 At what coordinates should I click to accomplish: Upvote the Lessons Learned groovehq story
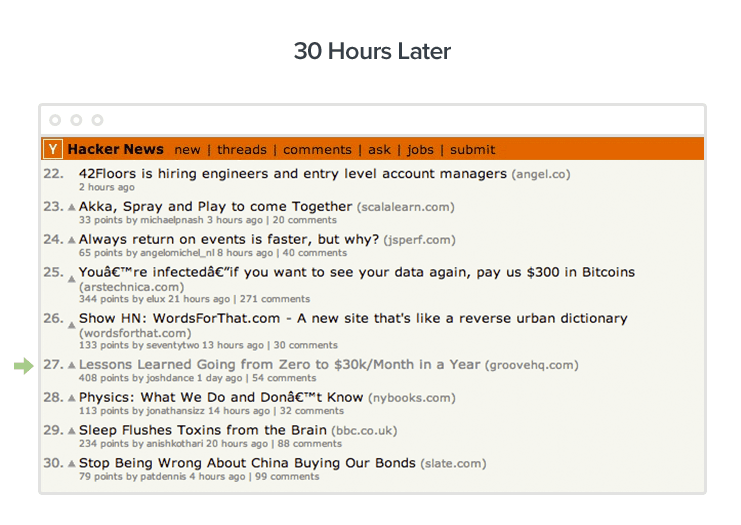71,365
